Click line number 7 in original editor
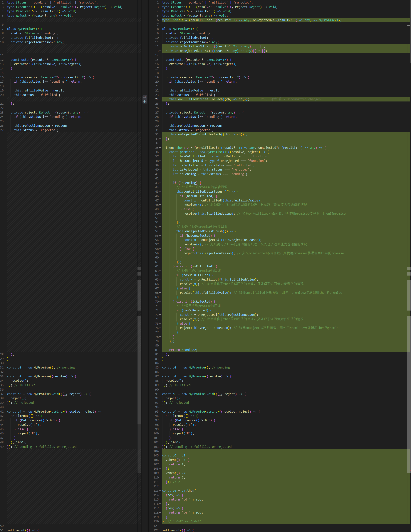Viewport: 411px width, 532px height. pyautogui.click(x=3, y=29)
